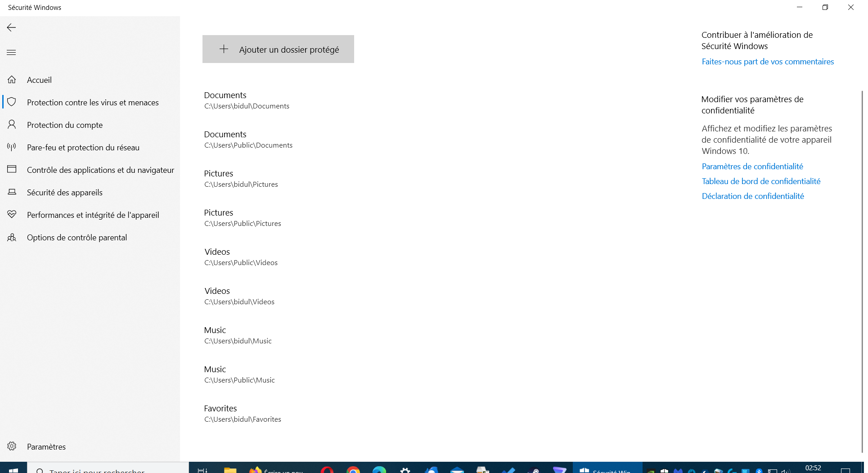868x473 pixels.
Task: Click the app and browser control icon
Action: click(12, 170)
